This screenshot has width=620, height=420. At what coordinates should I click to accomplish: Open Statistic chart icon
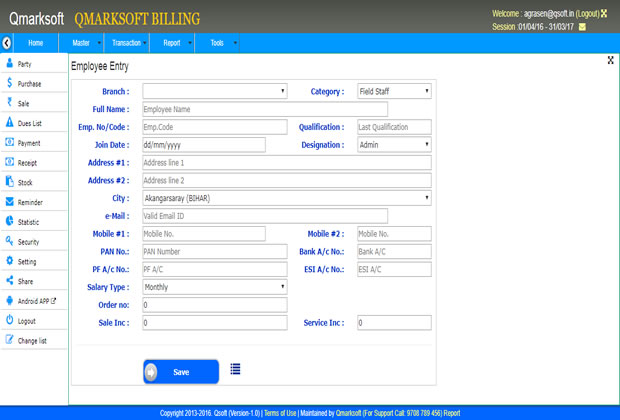pyautogui.click(x=9, y=221)
